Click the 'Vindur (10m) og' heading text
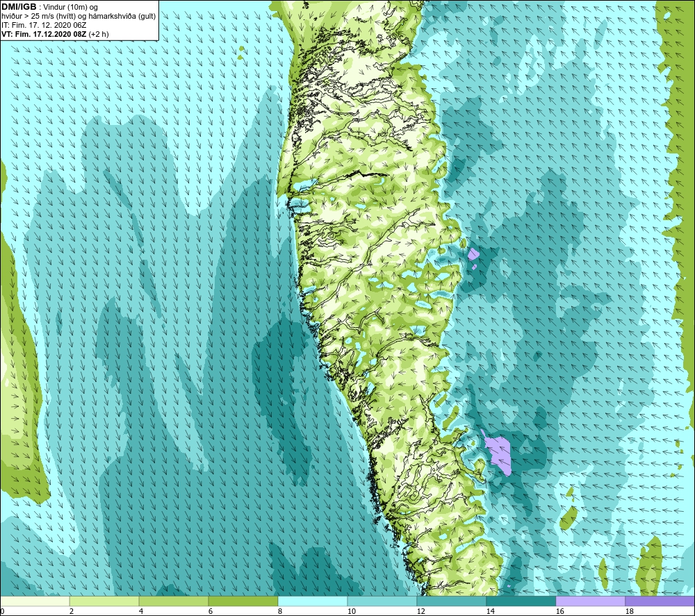This screenshot has width=695, height=616. (x=71, y=8)
